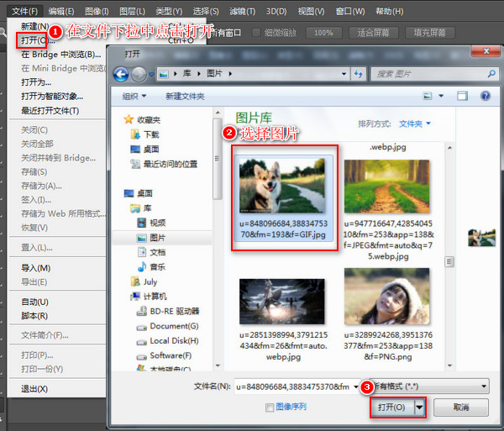504x431 pixels.
Task: Choose Import (导入) in File menu
Action: coord(35,268)
